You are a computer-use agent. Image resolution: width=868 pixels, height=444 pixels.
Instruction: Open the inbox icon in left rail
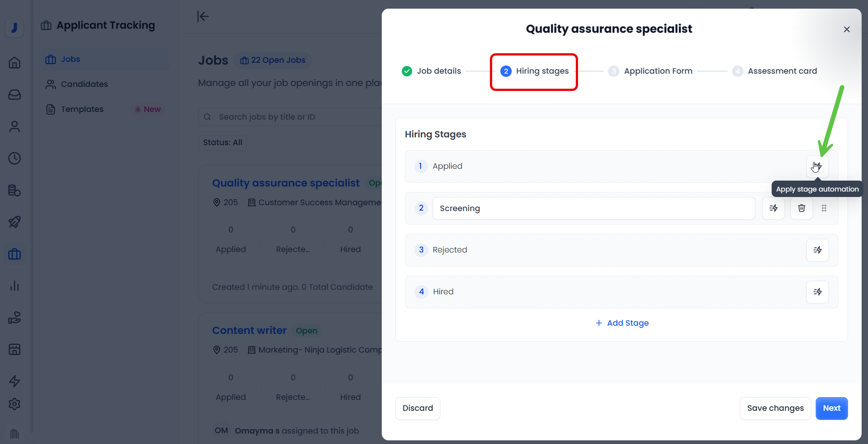pyautogui.click(x=15, y=95)
